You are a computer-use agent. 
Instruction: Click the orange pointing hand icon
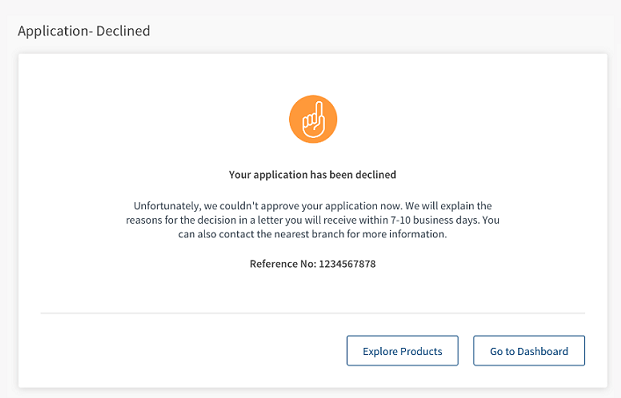(x=313, y=119)
